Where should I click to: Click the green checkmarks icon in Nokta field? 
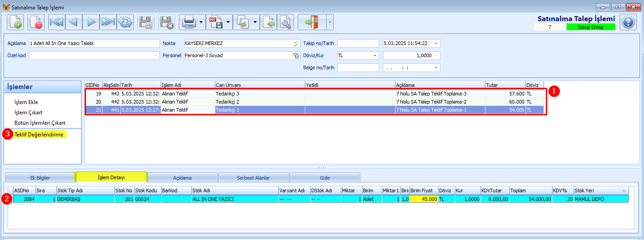(x=296, y=43)
